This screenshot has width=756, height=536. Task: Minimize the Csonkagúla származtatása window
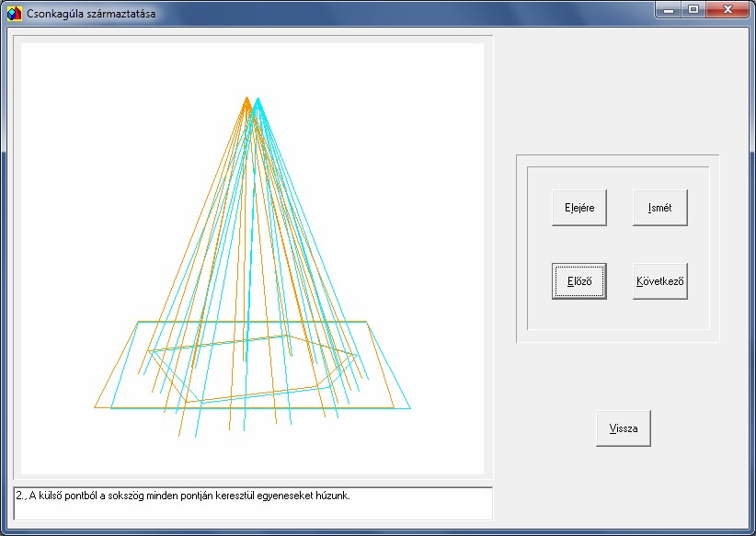point(668,9)
